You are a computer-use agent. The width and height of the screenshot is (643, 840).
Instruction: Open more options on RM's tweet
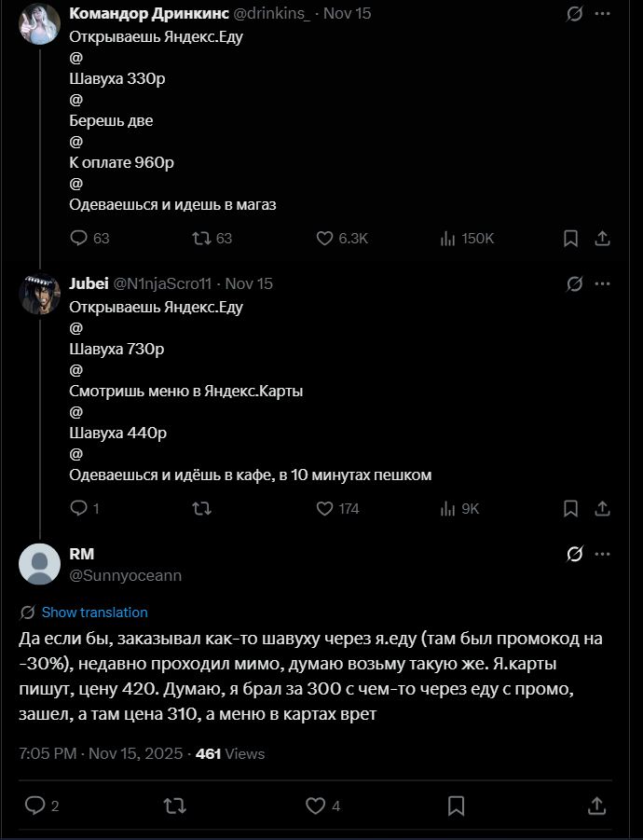pyautogui.click(x=602, y=555)
